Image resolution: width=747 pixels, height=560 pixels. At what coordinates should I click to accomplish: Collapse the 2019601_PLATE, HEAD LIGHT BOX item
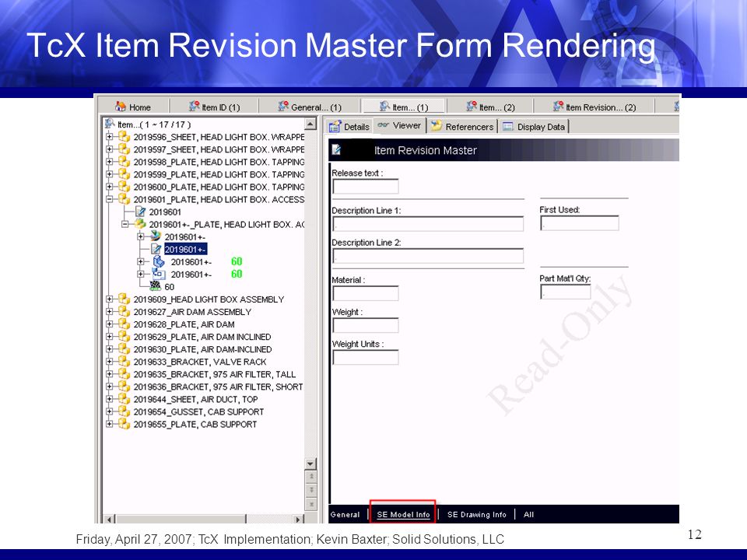pos(110,199)
